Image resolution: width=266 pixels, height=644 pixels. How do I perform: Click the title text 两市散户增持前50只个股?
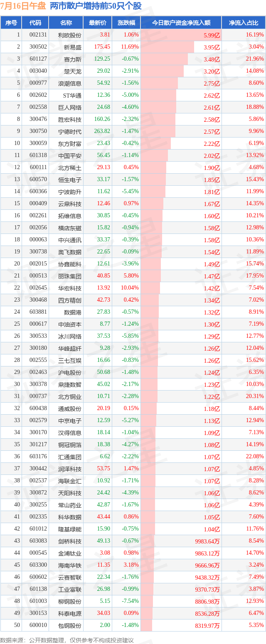coord(96,6)
